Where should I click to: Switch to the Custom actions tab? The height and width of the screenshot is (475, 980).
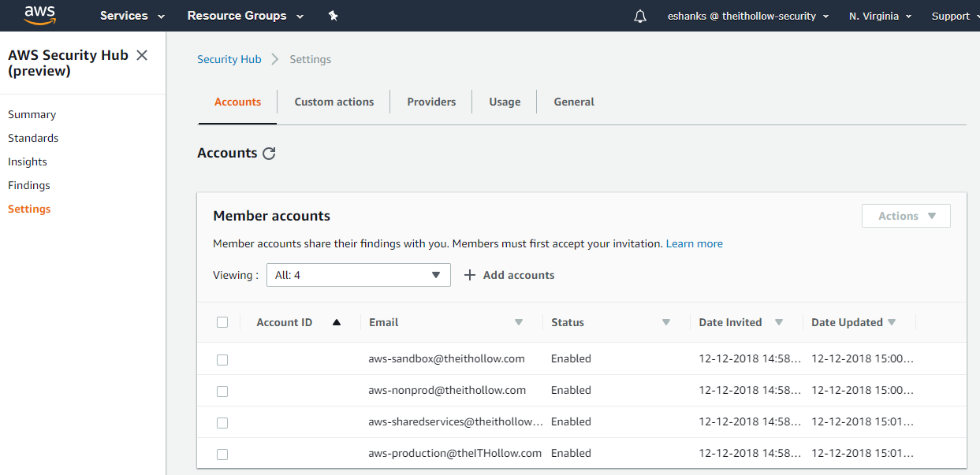(334, 102)
